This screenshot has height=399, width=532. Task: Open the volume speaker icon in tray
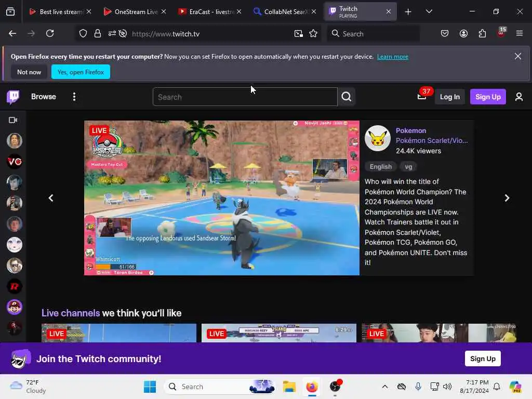click(447, 387)
